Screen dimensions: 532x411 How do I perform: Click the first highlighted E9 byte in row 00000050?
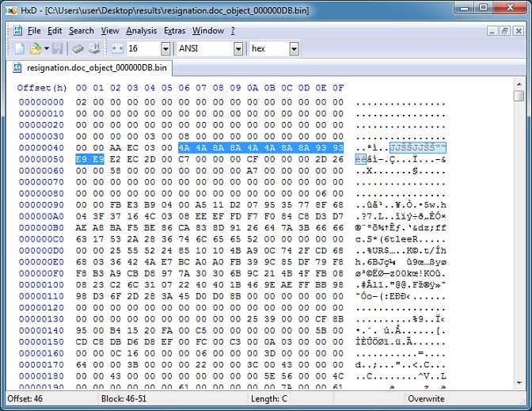tap(81, 159)
